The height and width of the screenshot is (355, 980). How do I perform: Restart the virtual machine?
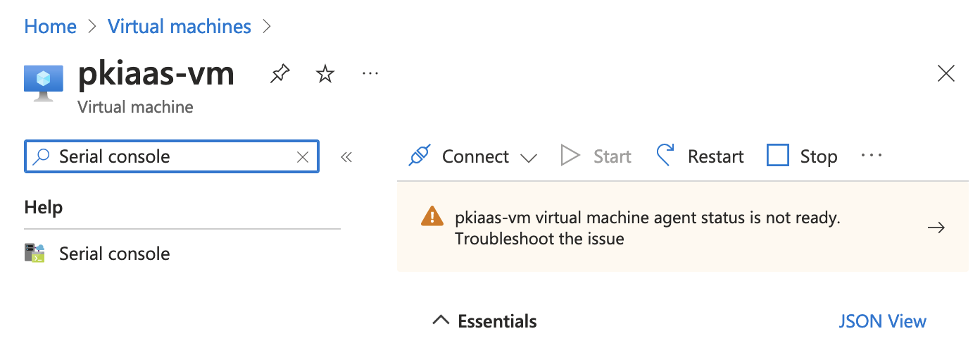click(700, 156)
